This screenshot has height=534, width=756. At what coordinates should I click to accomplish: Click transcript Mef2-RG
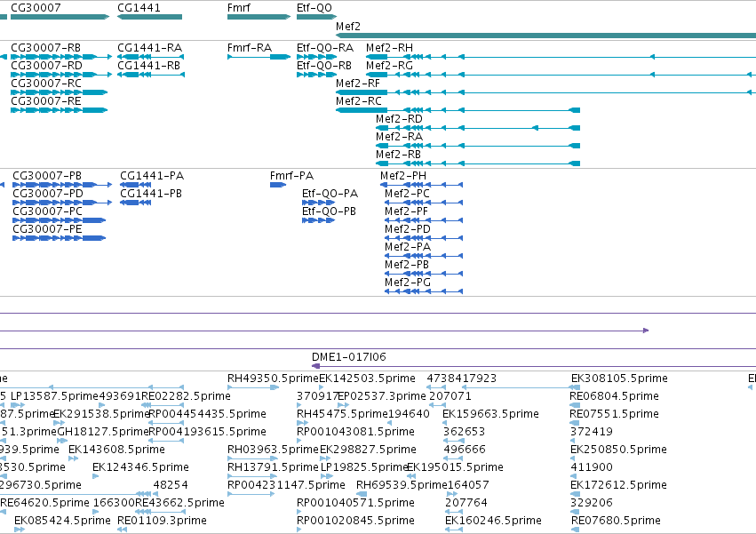(561, 75)
